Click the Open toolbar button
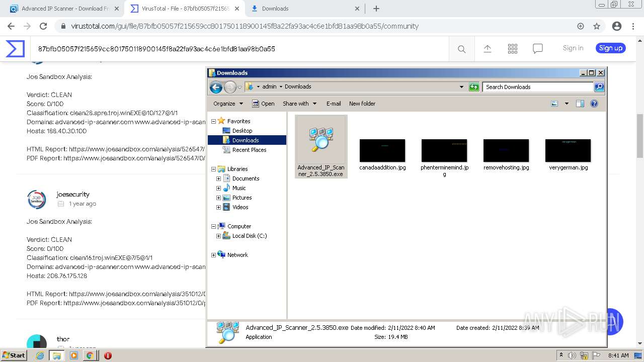Image resolution: width=644 pixels, height=362 pixels. 263,104
